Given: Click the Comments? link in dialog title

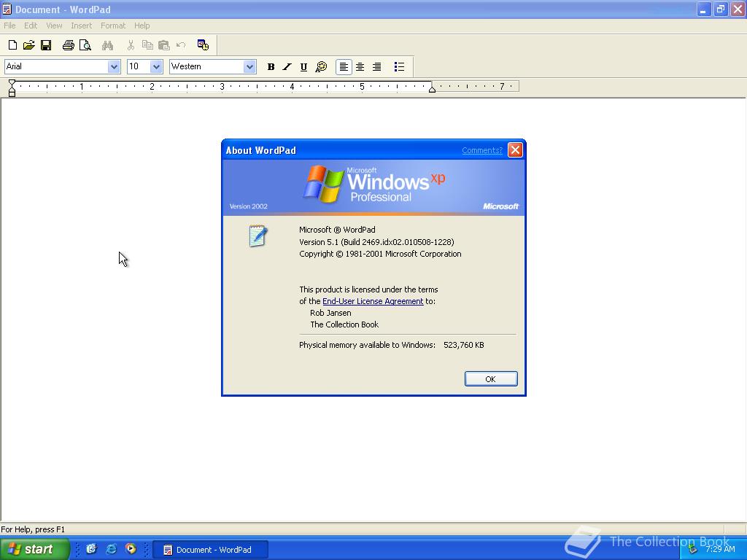Looking at the screenshot, I should (482, 150).
